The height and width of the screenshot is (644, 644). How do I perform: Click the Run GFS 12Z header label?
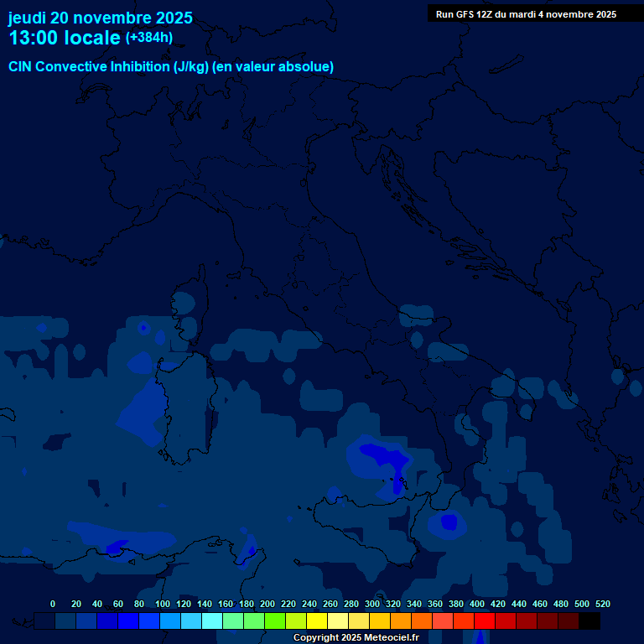pos(526,14)
